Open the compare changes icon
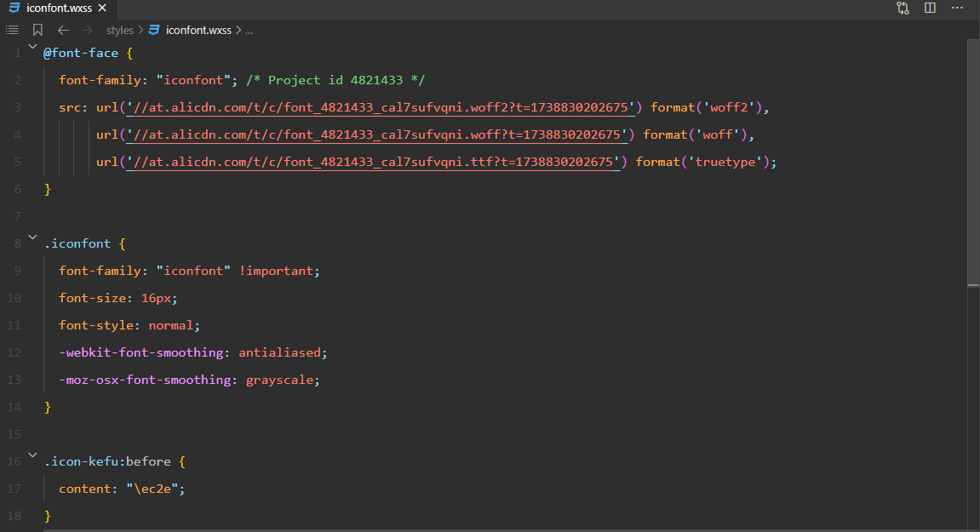 pyautogui.click(x=903, y=8)
